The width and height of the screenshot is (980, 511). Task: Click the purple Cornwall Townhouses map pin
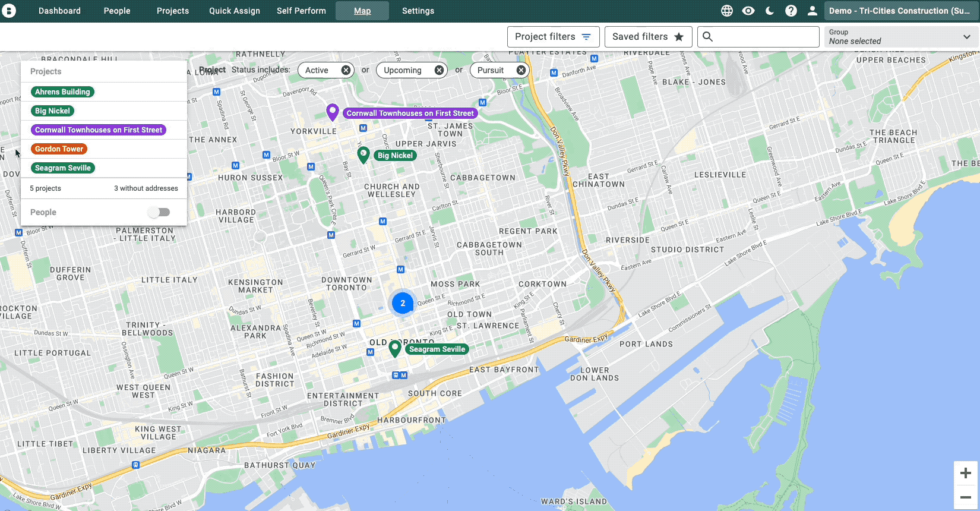[x=333, y=111]
